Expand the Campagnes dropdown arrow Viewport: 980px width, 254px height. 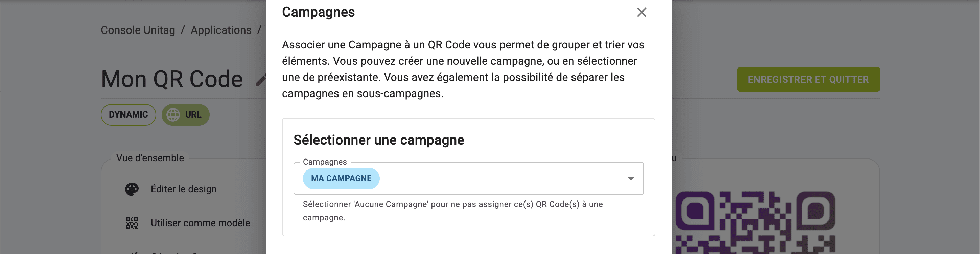631,178
